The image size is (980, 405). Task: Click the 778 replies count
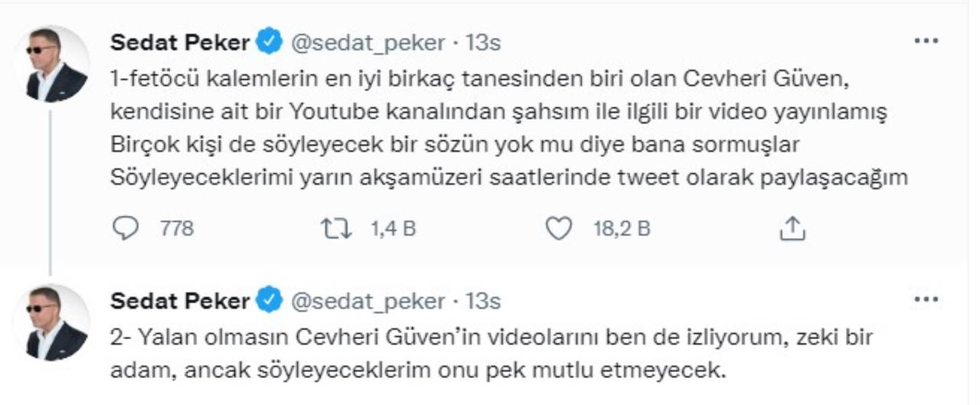177,228
